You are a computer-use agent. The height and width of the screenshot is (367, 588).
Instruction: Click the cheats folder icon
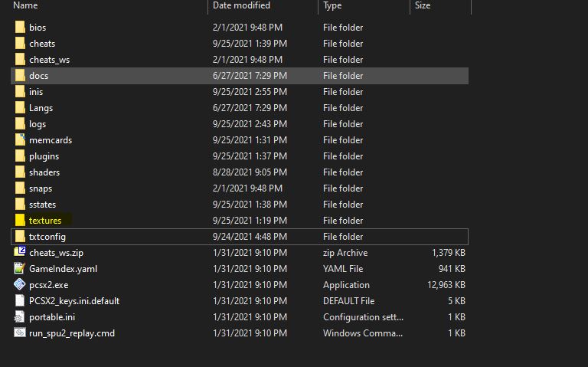(20, 43)
